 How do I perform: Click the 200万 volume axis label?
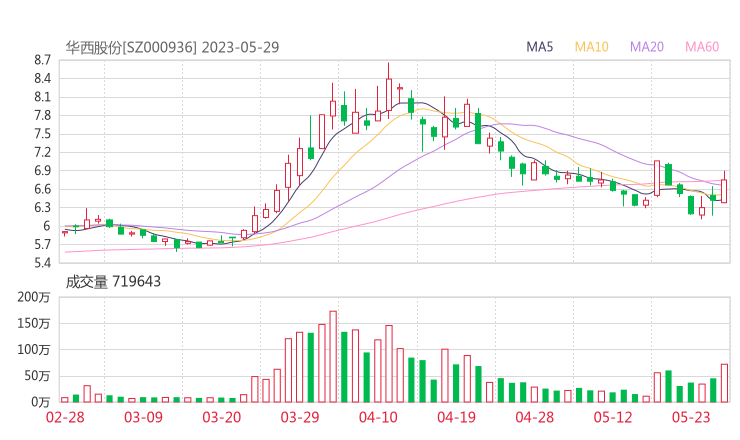(x=34, y=297)
